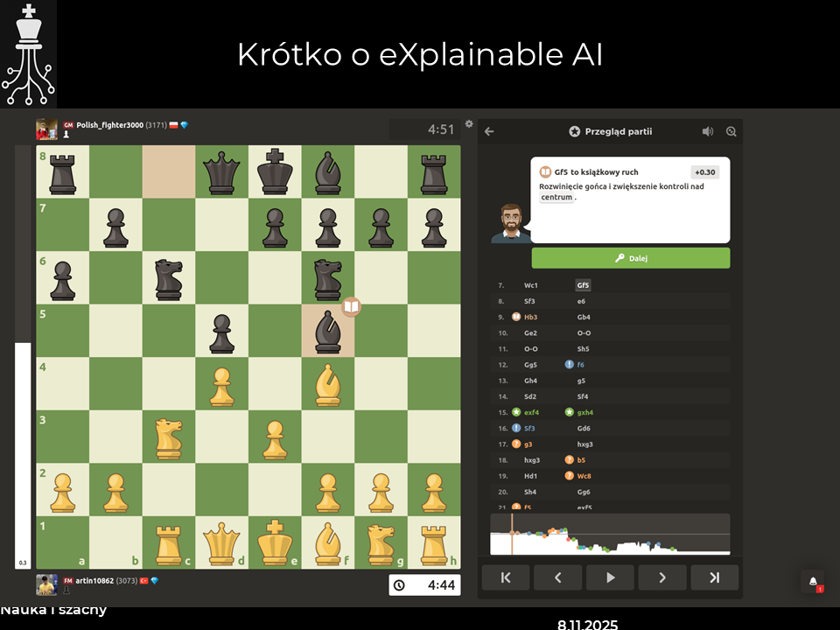Select move Hb3 in the move list

tap(531, 317)
